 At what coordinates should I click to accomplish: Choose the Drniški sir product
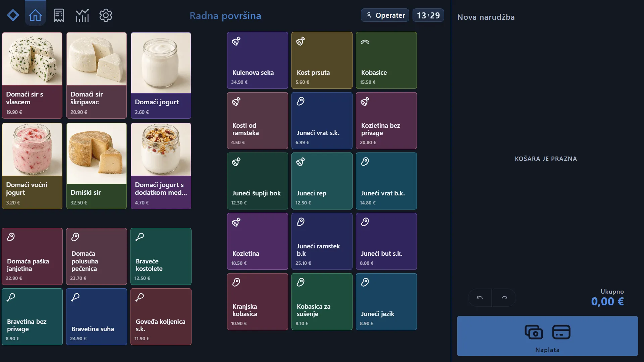click(97, 166)
